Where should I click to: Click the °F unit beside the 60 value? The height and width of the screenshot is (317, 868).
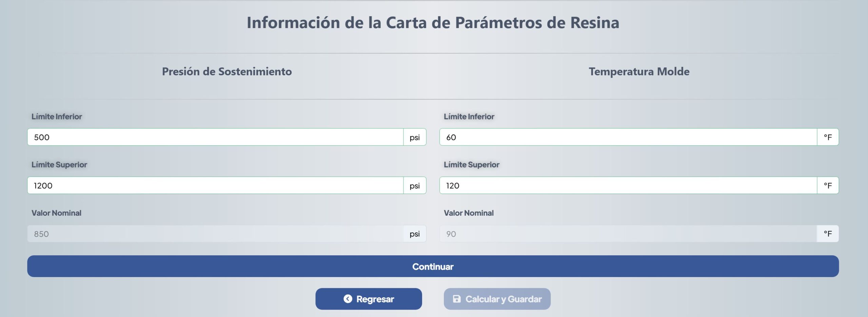pos(828,137)
